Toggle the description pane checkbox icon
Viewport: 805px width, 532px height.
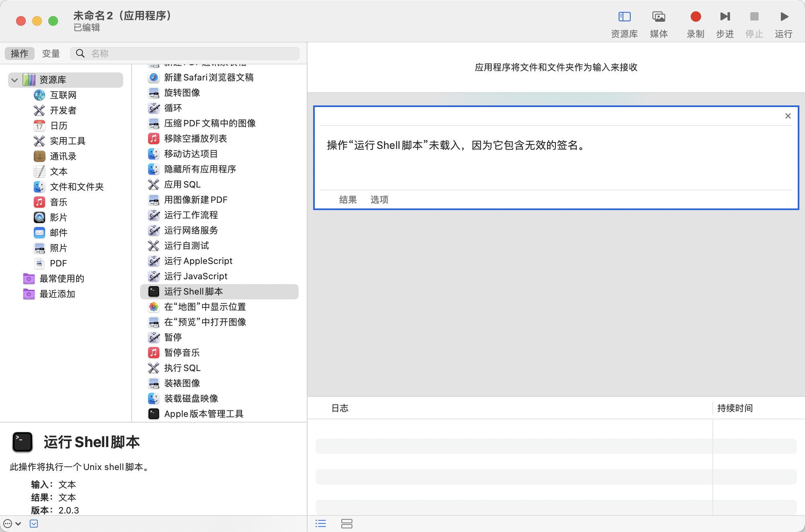coord(34,524)
